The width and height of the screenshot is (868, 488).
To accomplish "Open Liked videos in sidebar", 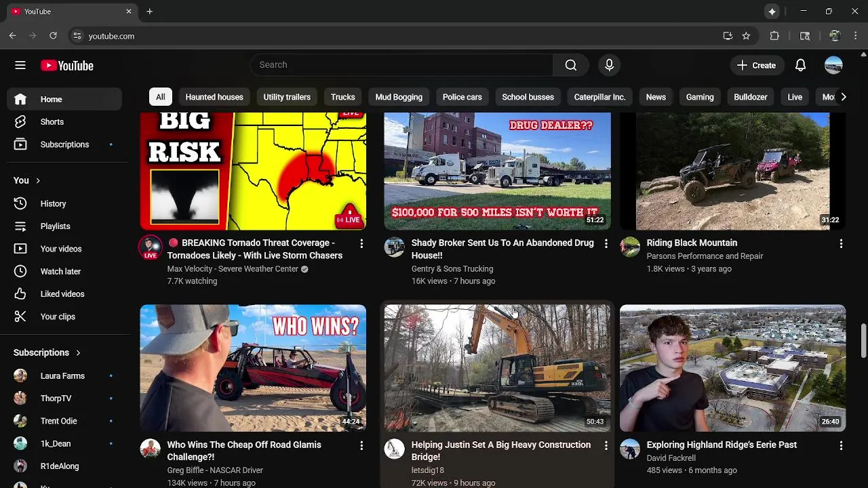I will tap(64, 294).
